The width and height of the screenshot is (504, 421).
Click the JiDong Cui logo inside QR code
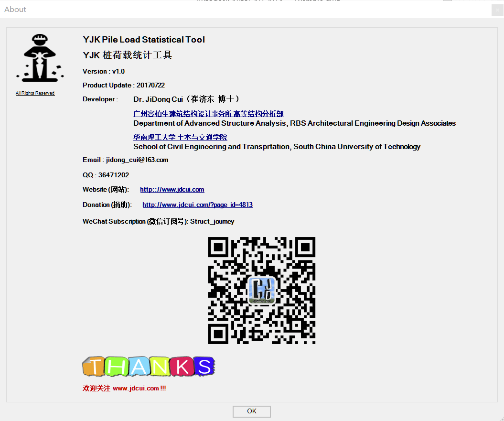[262, 291]
